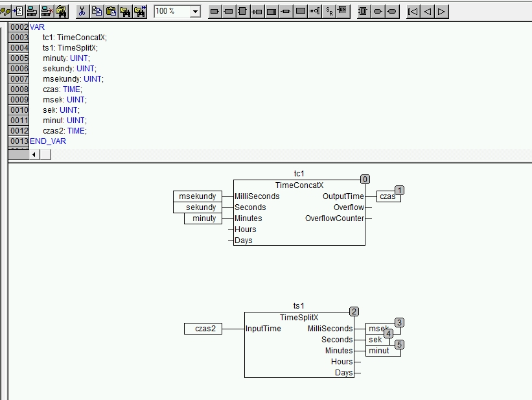Click execution order marker 5
The image size is (532, 400).
[399, 345]
